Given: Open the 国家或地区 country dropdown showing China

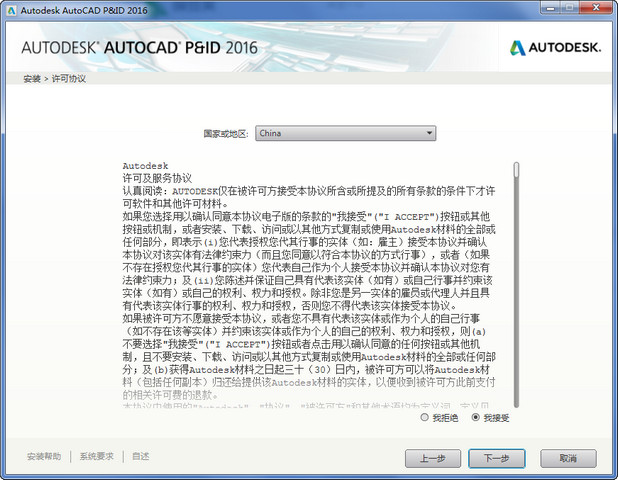Looking at the screenshot, I should pos(345,133).
